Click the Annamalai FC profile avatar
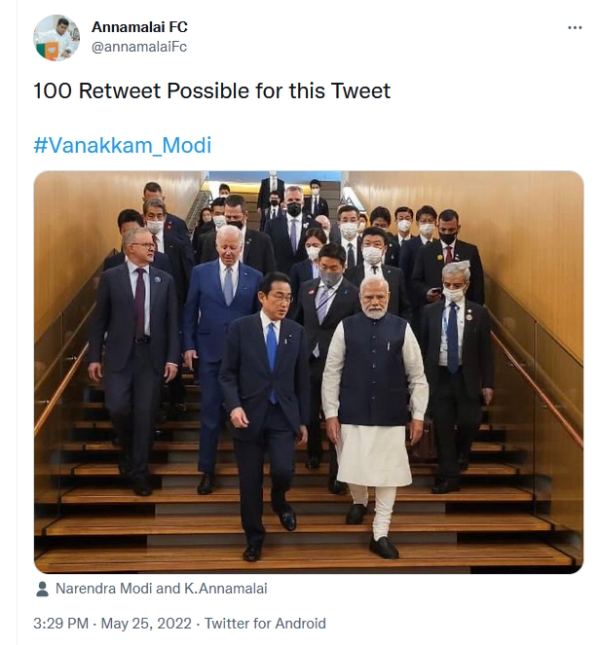 tap(56, 38)
